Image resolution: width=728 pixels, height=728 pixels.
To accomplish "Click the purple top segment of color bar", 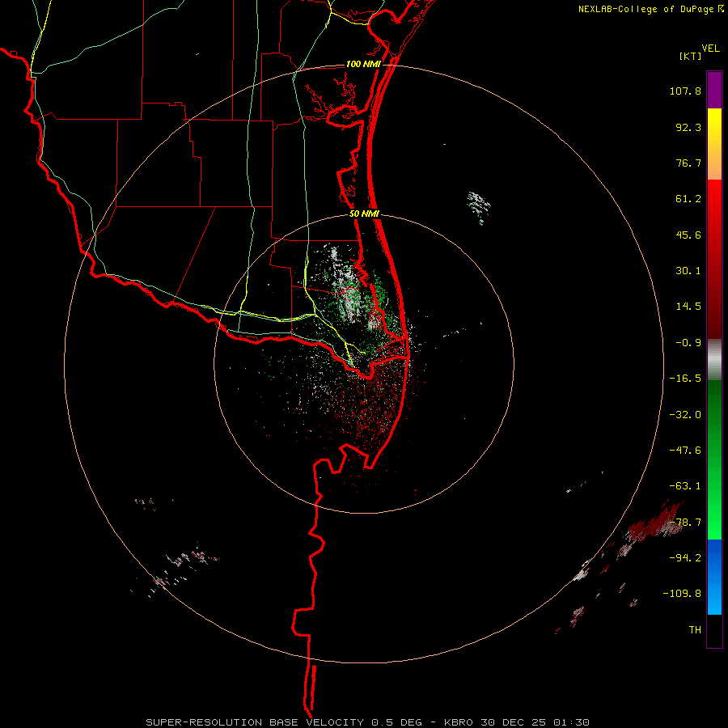I will pyautogui.click(x=714, y=90).
